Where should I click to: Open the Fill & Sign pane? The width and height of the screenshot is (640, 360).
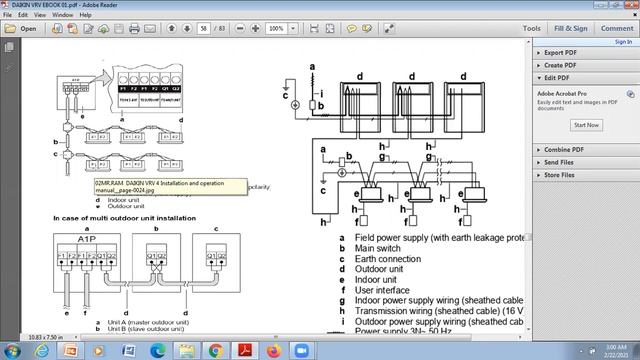pos(571,29)
